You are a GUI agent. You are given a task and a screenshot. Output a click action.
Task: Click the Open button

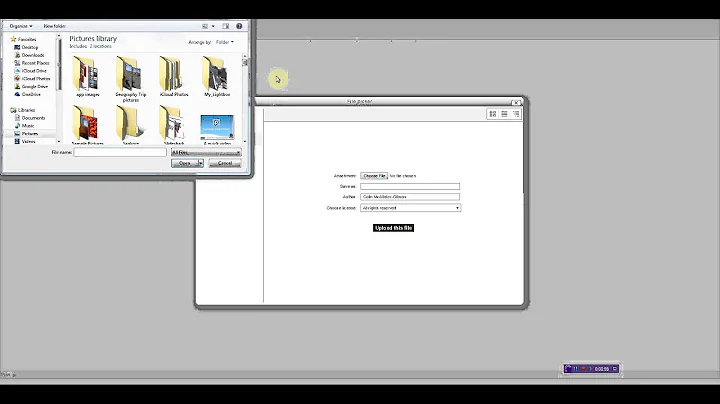pos(185,163)
